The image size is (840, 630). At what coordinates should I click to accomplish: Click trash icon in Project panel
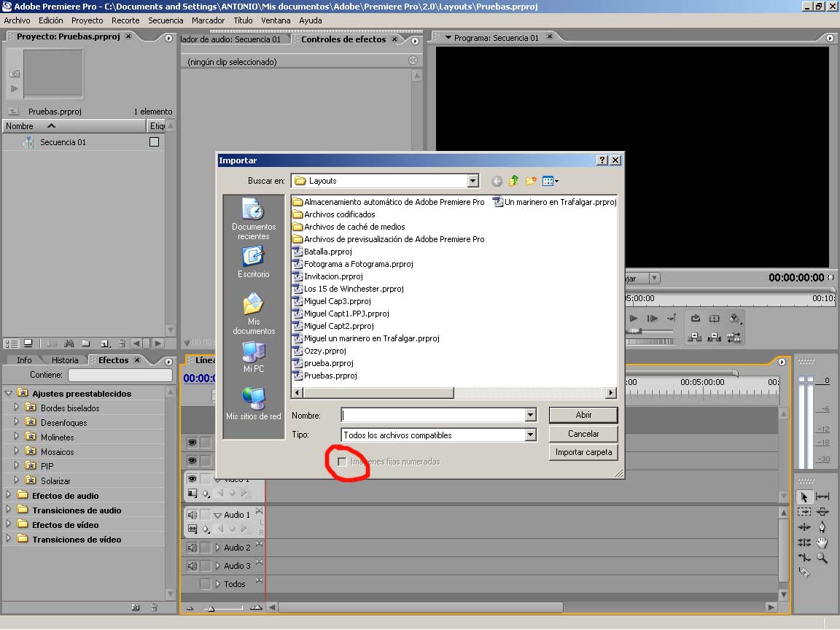(x=122, y=343)
